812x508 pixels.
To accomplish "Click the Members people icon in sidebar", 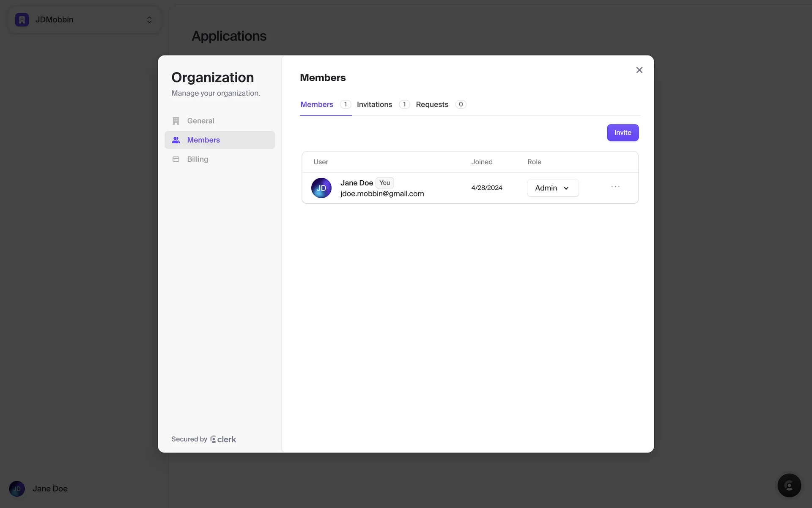I will [176, 140].
